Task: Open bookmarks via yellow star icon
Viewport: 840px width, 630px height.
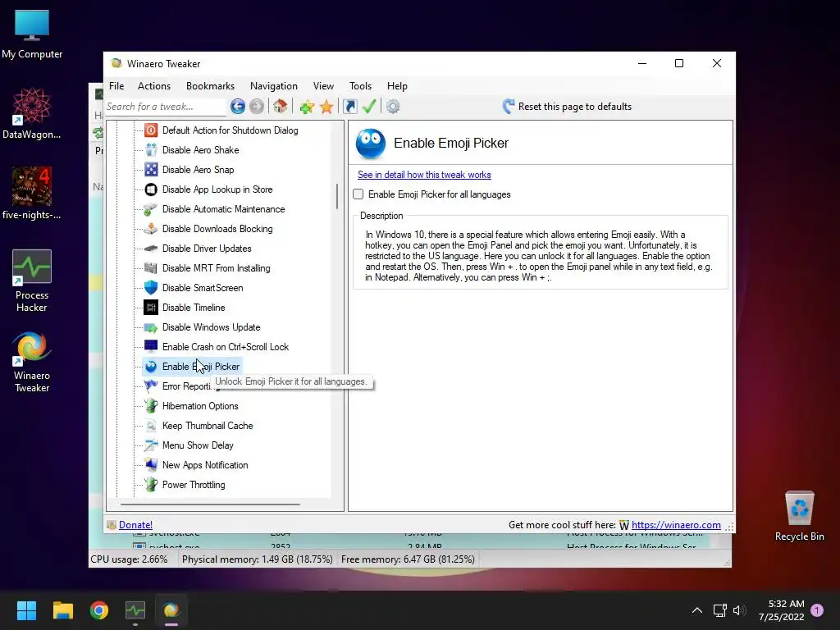Action: (x=326, y=107)
